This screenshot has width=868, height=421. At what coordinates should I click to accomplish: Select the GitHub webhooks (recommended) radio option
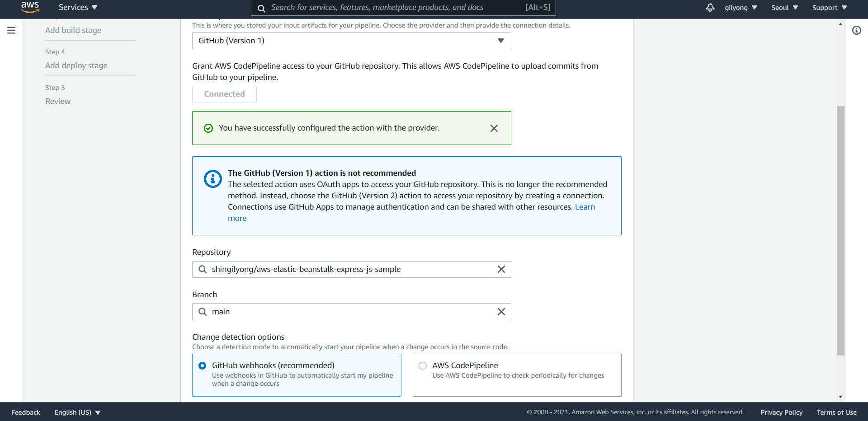coord(203,365)
